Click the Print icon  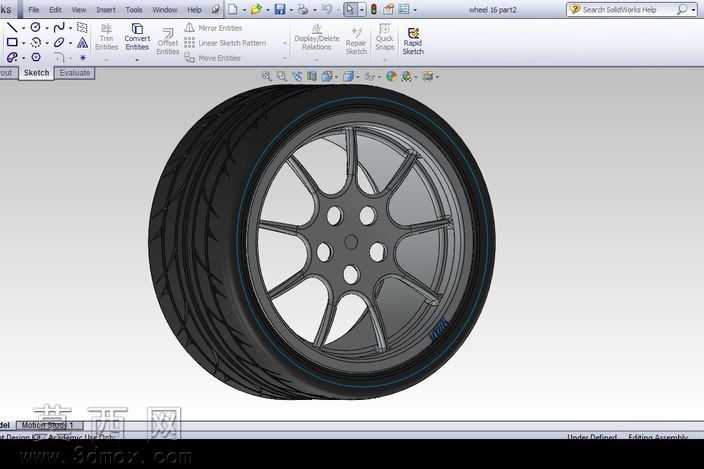[x=303, y=9]
